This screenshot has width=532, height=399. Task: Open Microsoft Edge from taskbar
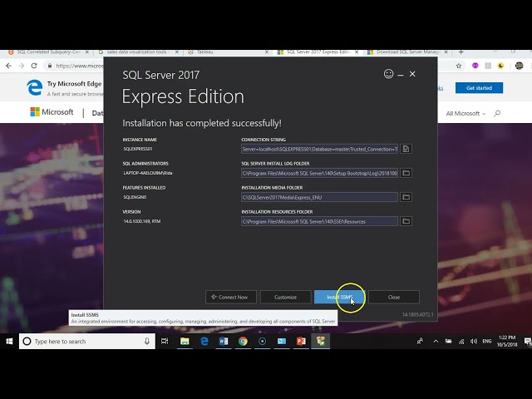(x=204, y=342)
